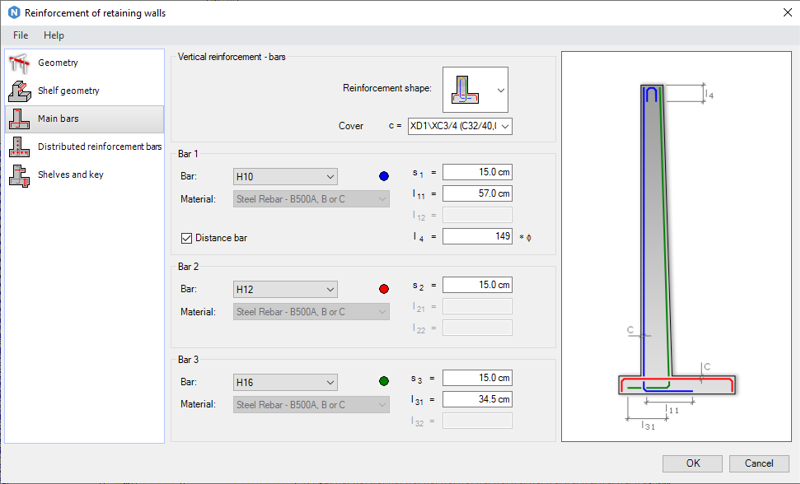Toggle the Distance bar checkbox
Screen dimensions: 800x484
click(186, 237)
